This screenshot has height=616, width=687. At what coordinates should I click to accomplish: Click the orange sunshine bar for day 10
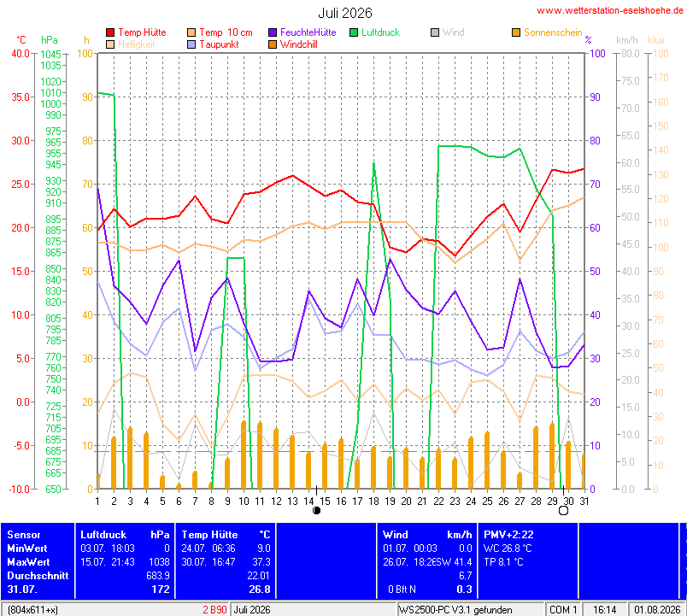pyautogui.click(x=244, y=455)
